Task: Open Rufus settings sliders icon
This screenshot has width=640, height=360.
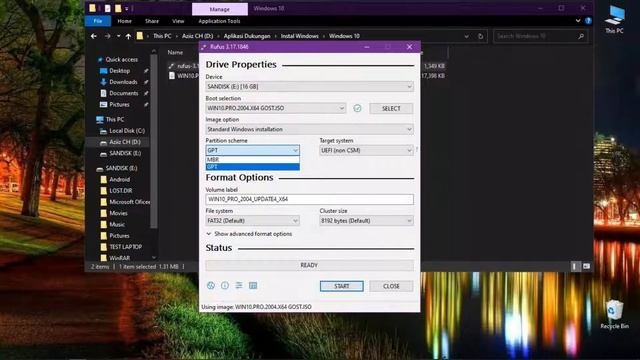Action: [239, 286]
